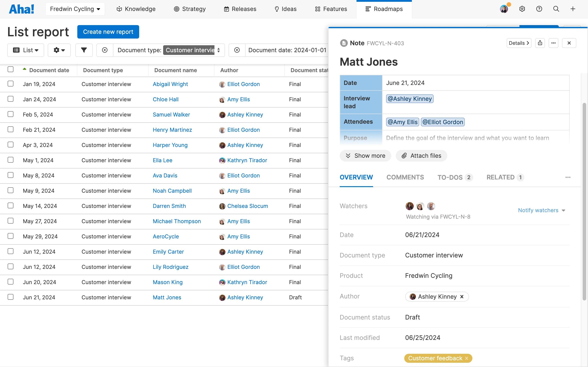
Task: Click the filter funnel icon
Action: coord(84,50)
